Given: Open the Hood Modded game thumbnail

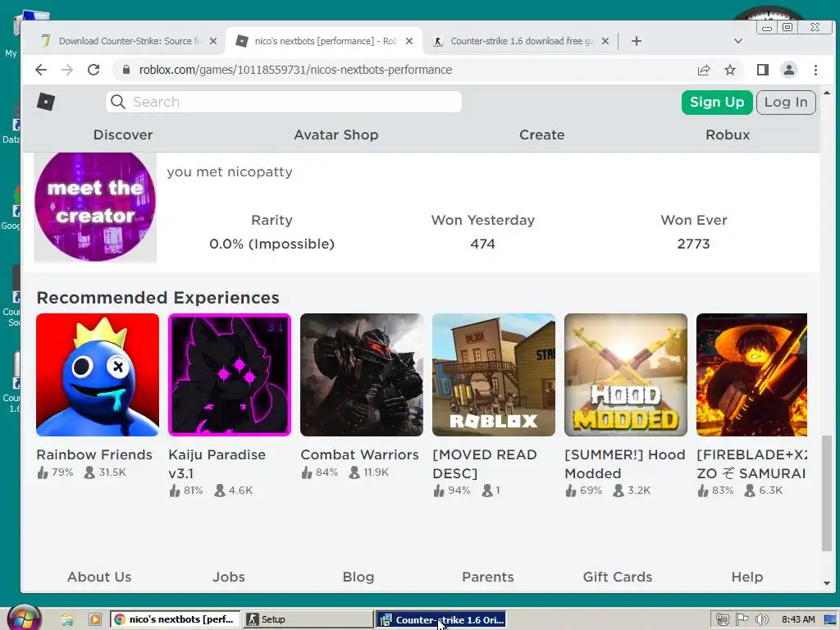Looking at the screenshot, I should point(626,374).
